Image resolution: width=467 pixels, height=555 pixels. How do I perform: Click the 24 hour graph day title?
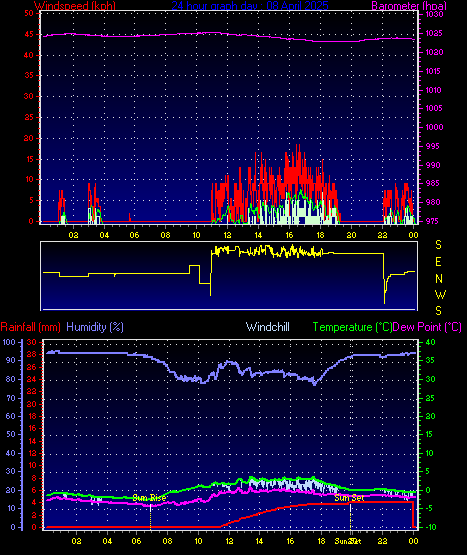point(250,5)
